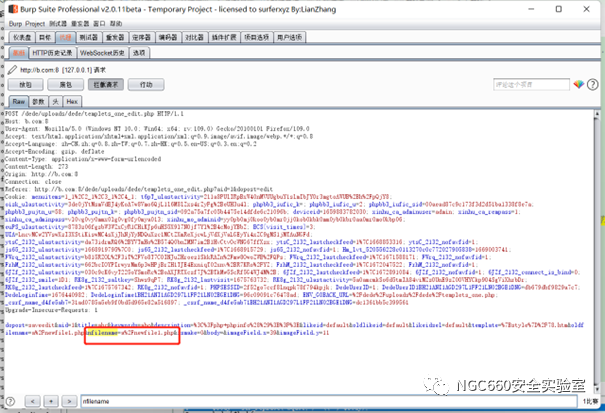Click the help icon beside the search bar
The width and height of the screenshot is (605, 413).
(x=10, y=401)
